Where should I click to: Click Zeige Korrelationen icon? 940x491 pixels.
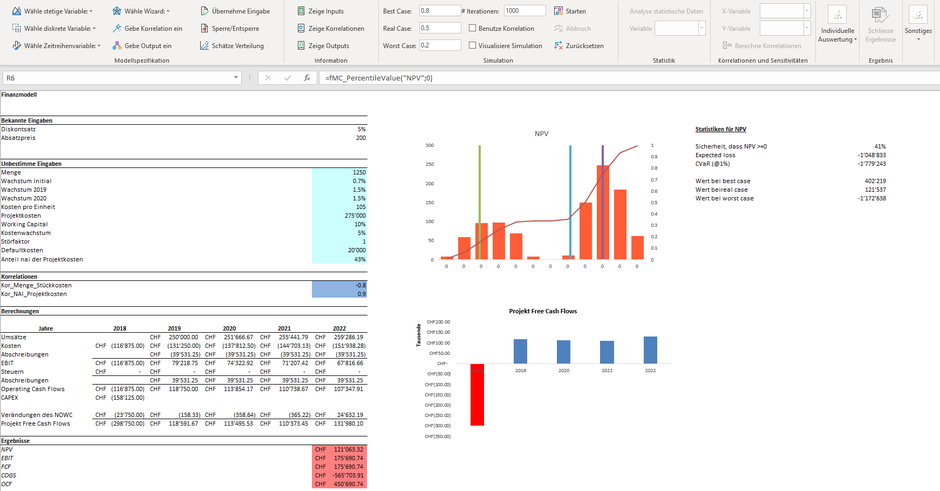point(301,28)
